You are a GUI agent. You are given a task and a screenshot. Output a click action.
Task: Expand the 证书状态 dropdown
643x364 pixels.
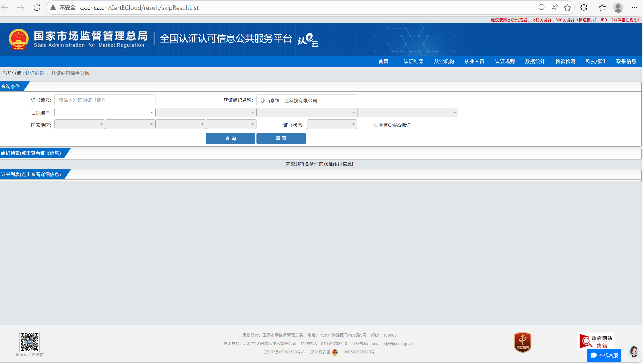point(332,124)
